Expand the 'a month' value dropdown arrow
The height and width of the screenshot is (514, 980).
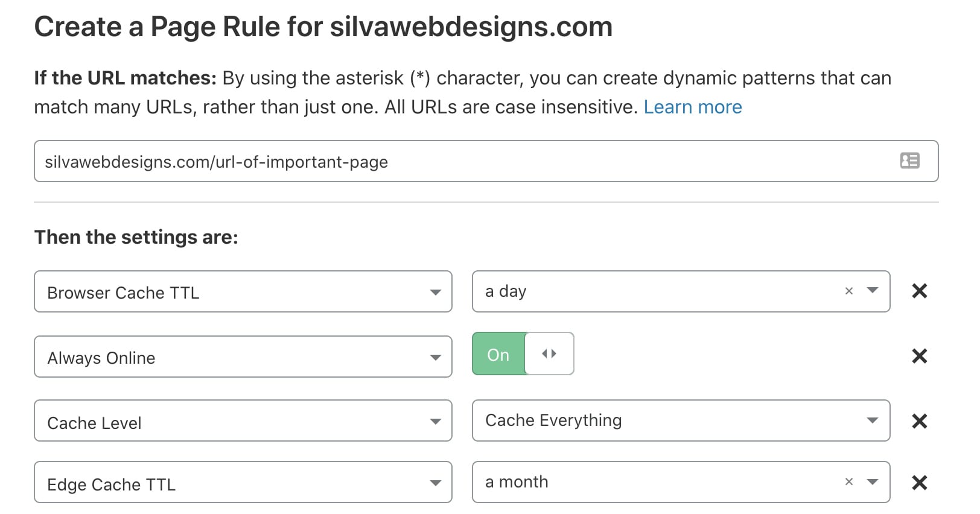pyautogui.click(x=872, y=482)
